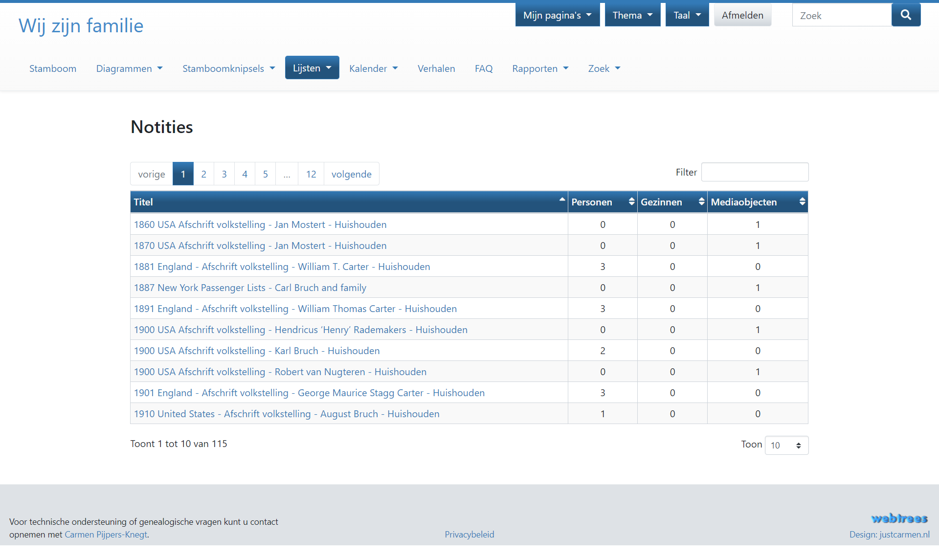Sort the table by the Titel column arrow
The height and width of the screenshot is (560, 939).
(561, 200)
